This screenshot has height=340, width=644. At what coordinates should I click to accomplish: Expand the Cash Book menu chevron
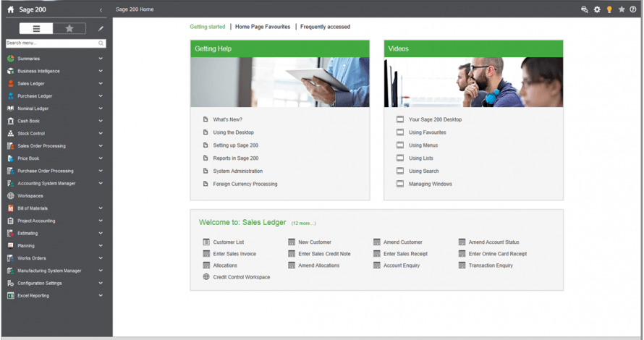coord(101,121)
